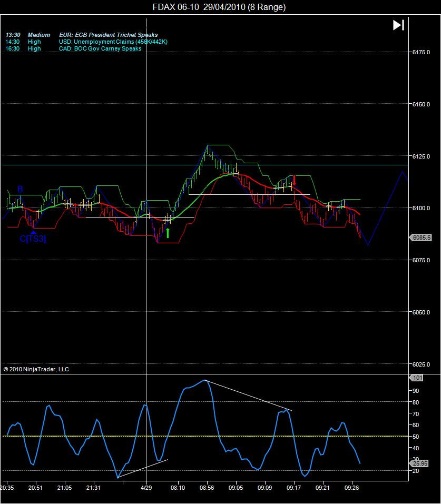This screenshot has width=441, height=504.
Task: Click the skip-to-end arrow icon
Action: click(x=398, y=25)
